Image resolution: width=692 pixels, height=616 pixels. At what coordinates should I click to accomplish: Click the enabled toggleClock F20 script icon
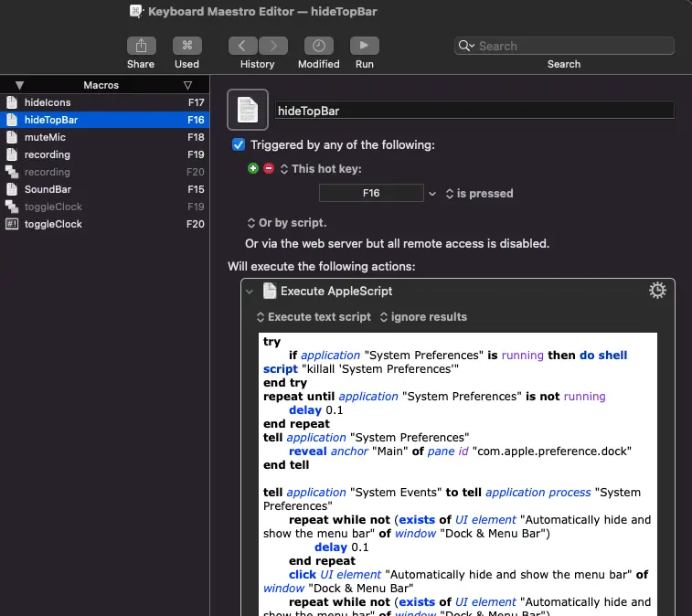[12, 224]
